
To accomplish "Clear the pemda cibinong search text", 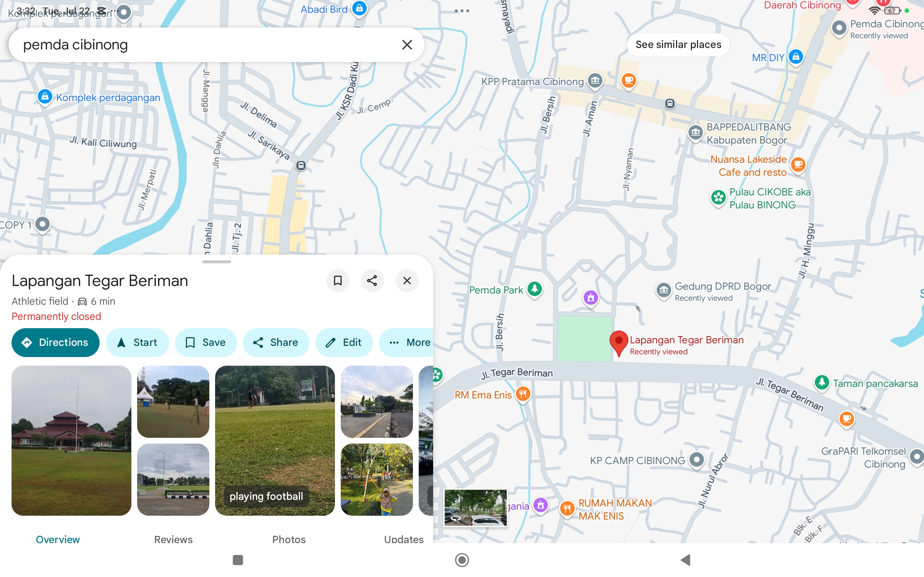I will [407, 45].
